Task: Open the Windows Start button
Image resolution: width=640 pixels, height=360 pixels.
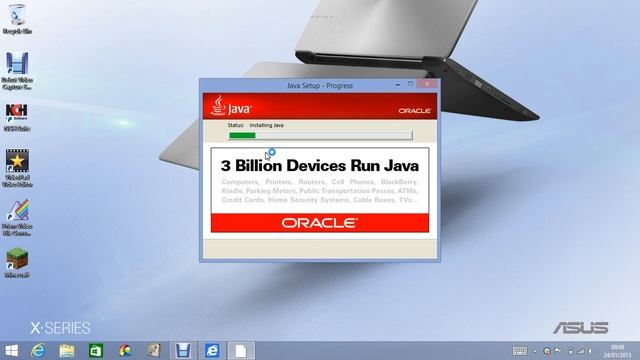Action: point(11,351)
